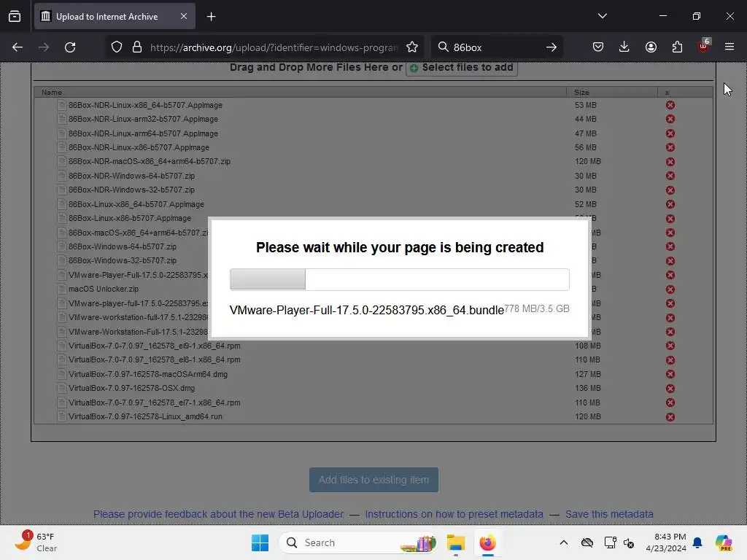Focus the archive.org address bar
Screen dimensions: 747x560
(274, 47)
